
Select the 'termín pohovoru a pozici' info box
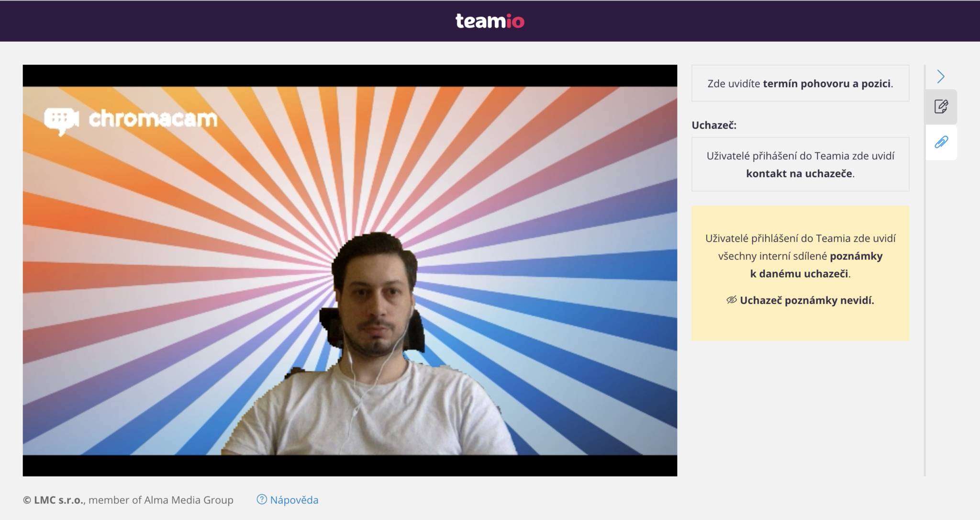click(800, 83)
